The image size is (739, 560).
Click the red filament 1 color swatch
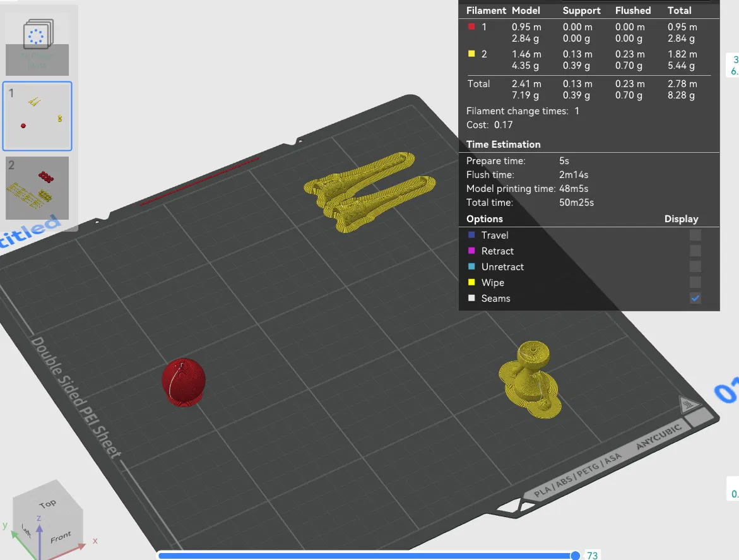[471, 27]
